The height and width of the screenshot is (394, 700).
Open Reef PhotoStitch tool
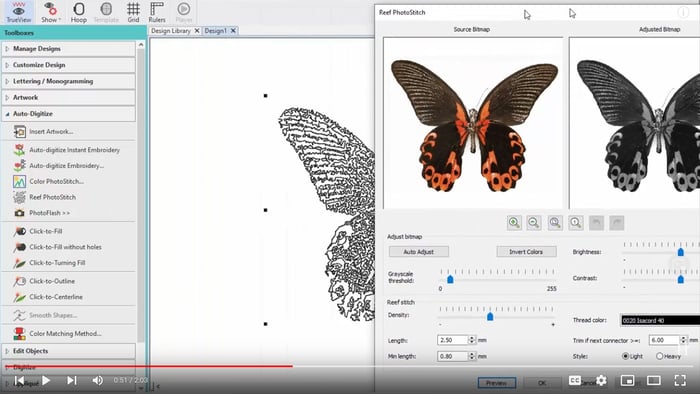pyautogui.click(x=45, y=197)
